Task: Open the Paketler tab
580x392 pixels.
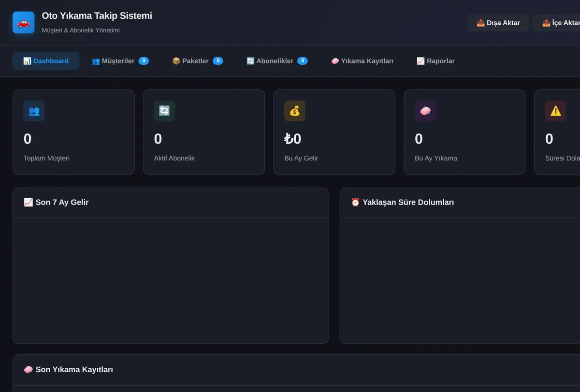Action: tap(198, 61)
